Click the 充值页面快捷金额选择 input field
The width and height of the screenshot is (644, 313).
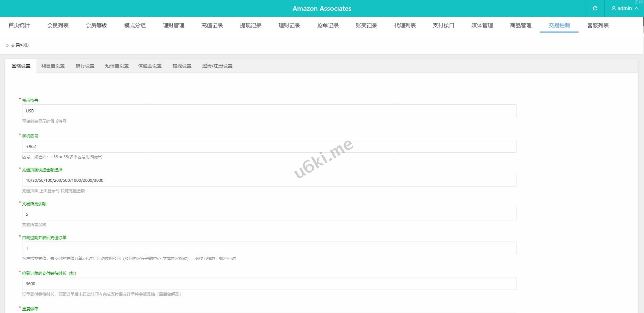(x=269, y=180)
